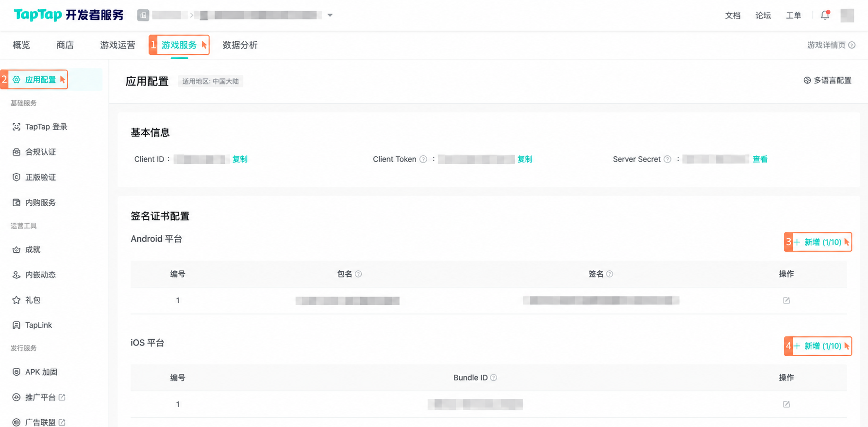Click help icon next to Client Token

pos(423,159)
